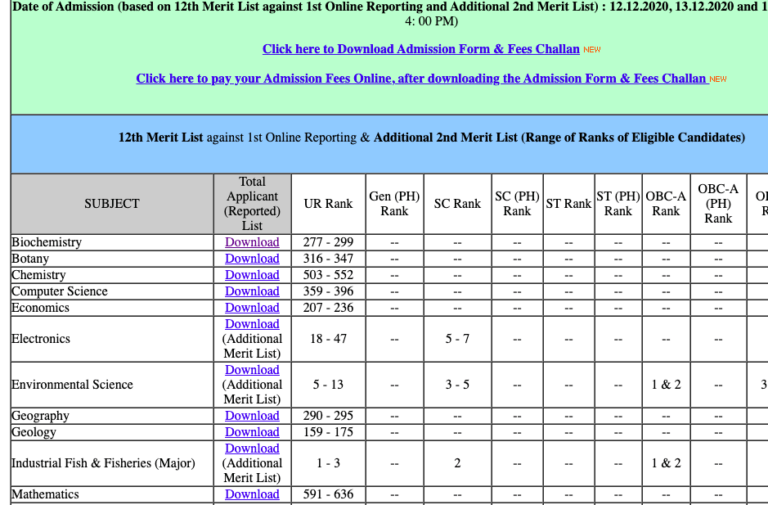The height and width of the screenshot is (505, 768).
Task: Select the ST (PH) Rank column header
Action: [x=618, y=204]
